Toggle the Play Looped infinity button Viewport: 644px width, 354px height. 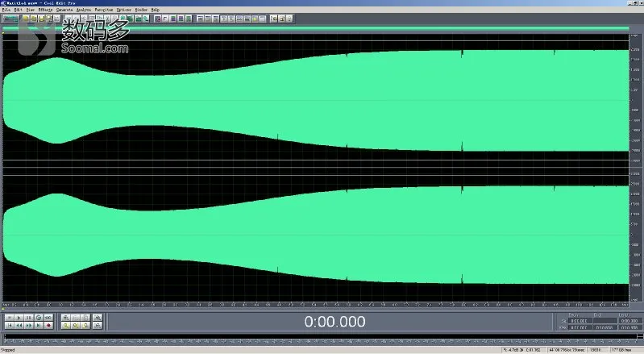click(x=48, y=318)
